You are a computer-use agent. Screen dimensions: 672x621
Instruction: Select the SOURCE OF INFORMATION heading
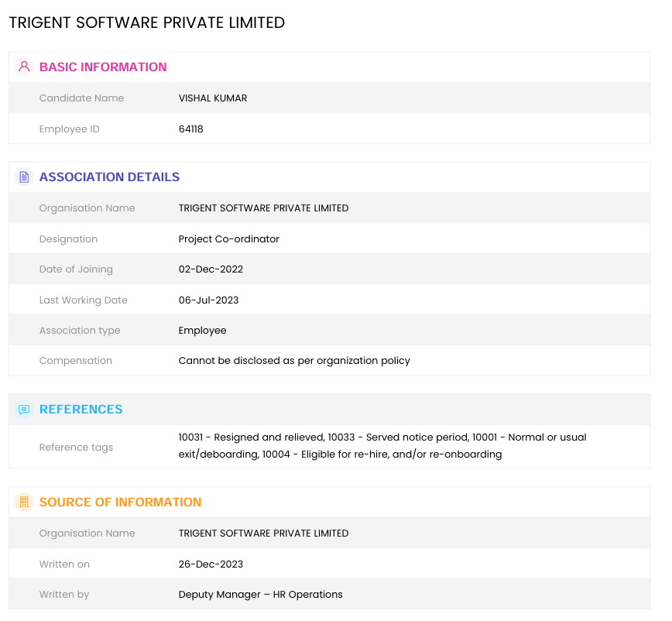pos(120,502)
